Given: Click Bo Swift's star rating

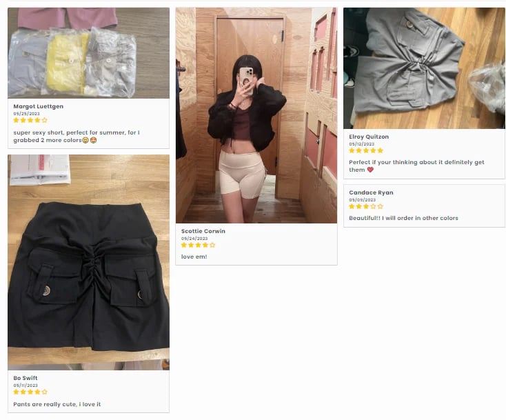Looking at the screenshot, I should [x=30, y=392].
